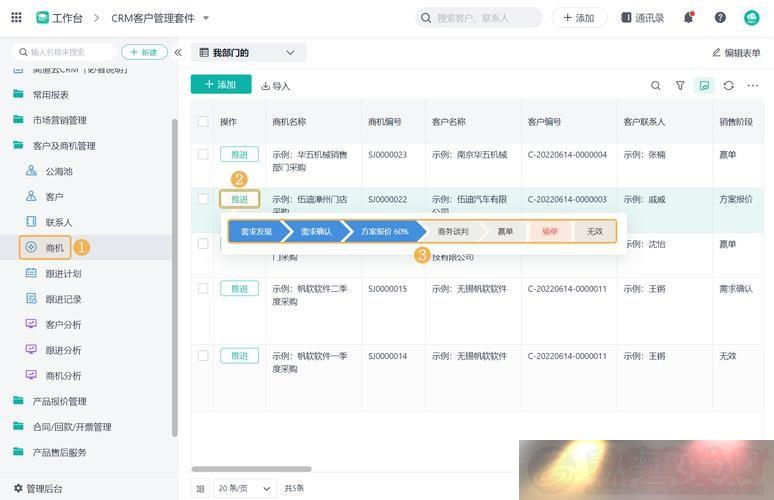Click horizontal scrollbar under table
The height and width of the screenshot is (500, 774).
click(x=251, y=469)
